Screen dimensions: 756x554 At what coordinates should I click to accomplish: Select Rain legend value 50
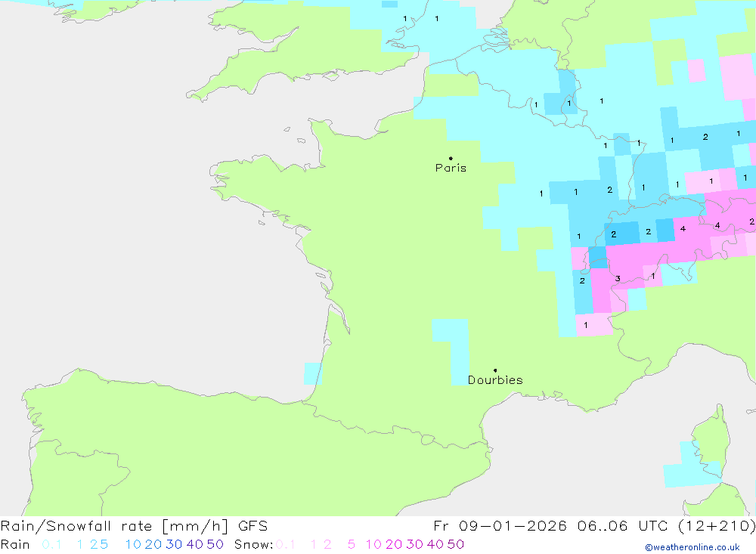point(215,544)
